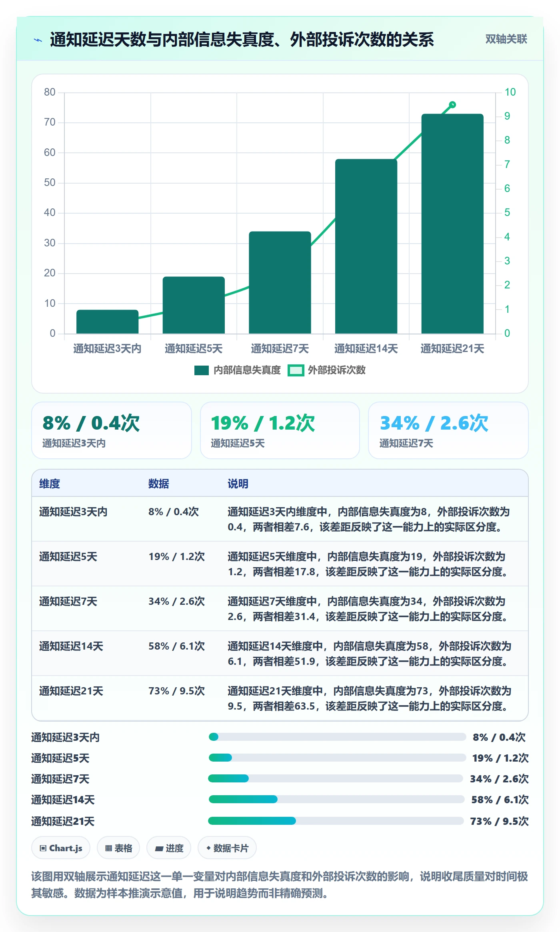Click the Chart.js tag chip
Image resolution: width=560 pixels, height=932 pixels.
click(x=61, y=848)
